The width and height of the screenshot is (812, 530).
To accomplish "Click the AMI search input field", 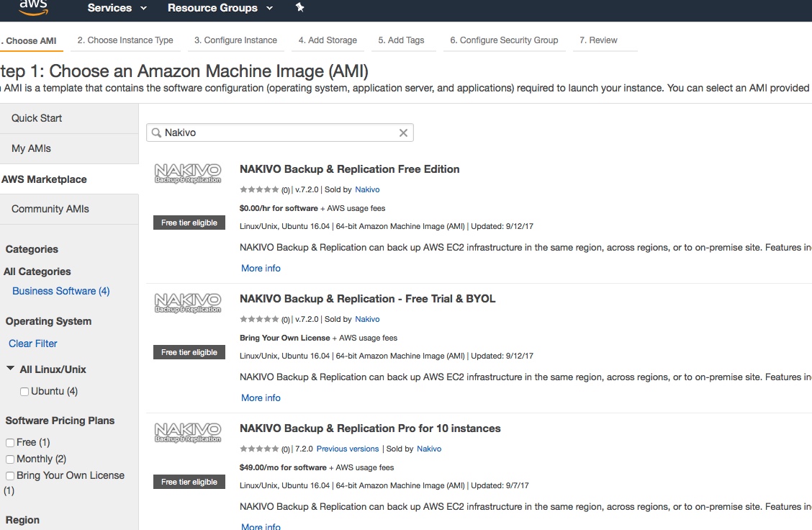I will tap(279, 132).
